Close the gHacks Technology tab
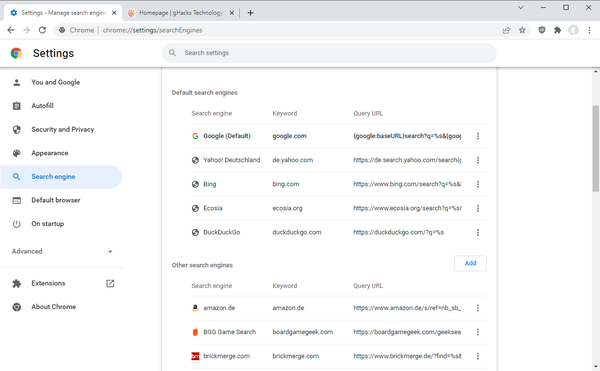The height and width of the screenshot is (371, 600). click(x=232, y=13)
